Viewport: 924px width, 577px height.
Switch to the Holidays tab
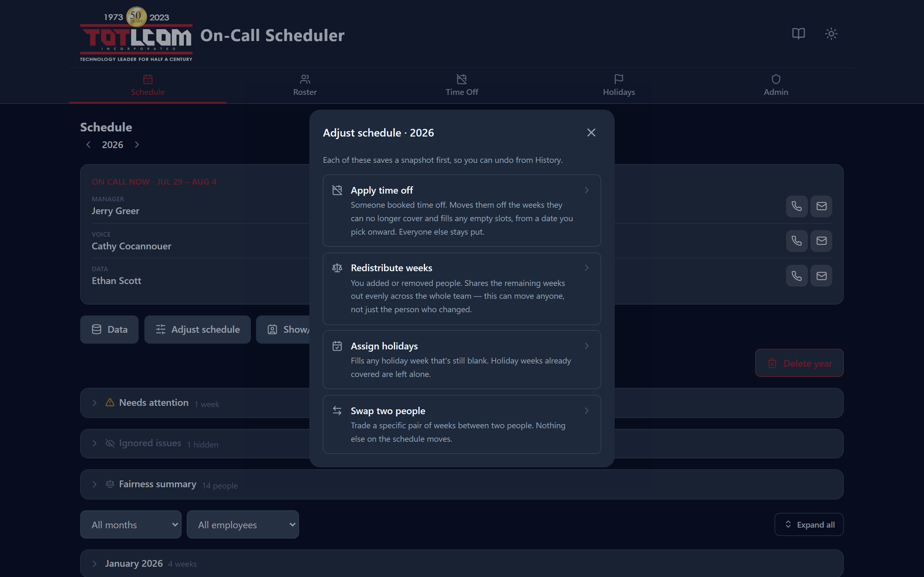point(619,86)
